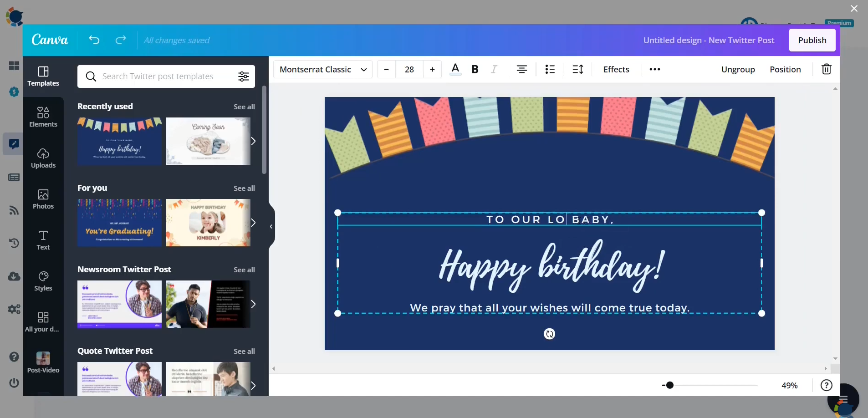Toggle italic formatting
This screenshot has width=868, height=418.
tap(494, 69)
